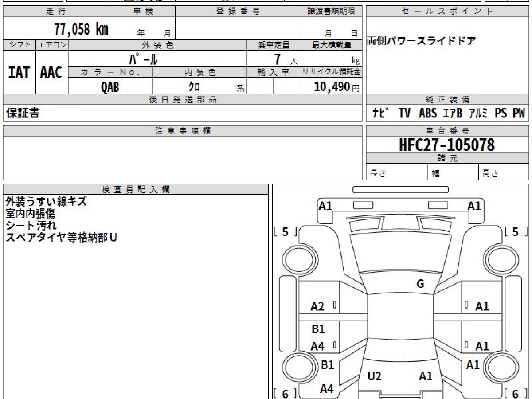Image resolution: width=532 pixels, height=399 pixels.
Task: Select the 諸元 header
Action: (447, 158)
